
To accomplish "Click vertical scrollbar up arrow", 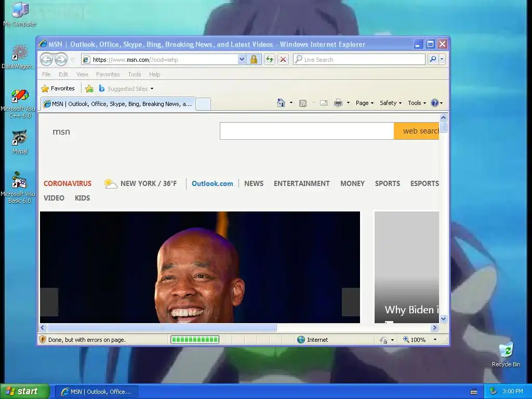I will point(444,118).
